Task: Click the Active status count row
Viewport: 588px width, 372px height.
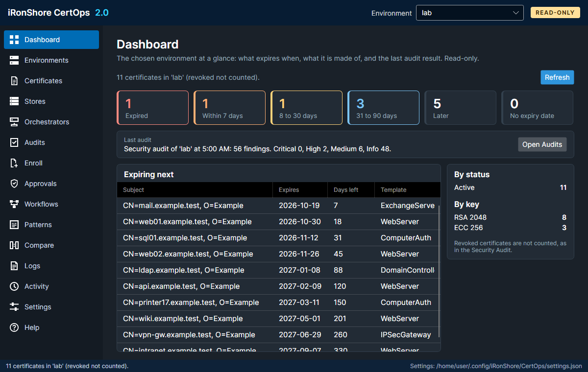Action: coord(511,187)
